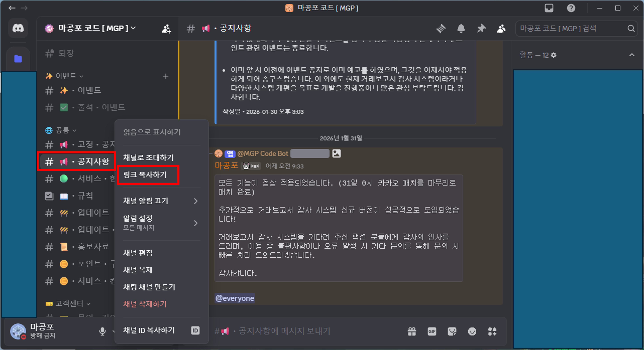Select 채널로 초대하기 in the context menu
The height and width of the screenshot is (350, 644).
[x=148, y=158]
